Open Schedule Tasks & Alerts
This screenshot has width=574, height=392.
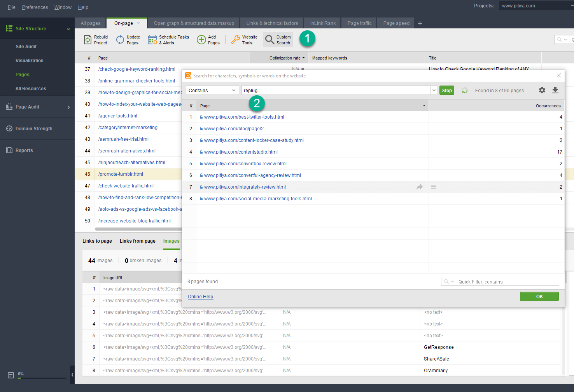(168, 40)
